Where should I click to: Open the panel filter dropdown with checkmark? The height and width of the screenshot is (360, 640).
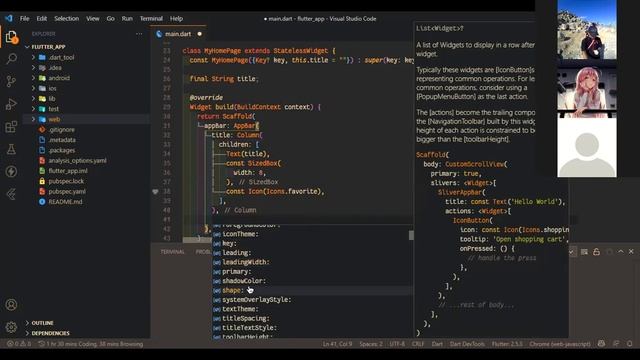point(572,252)
